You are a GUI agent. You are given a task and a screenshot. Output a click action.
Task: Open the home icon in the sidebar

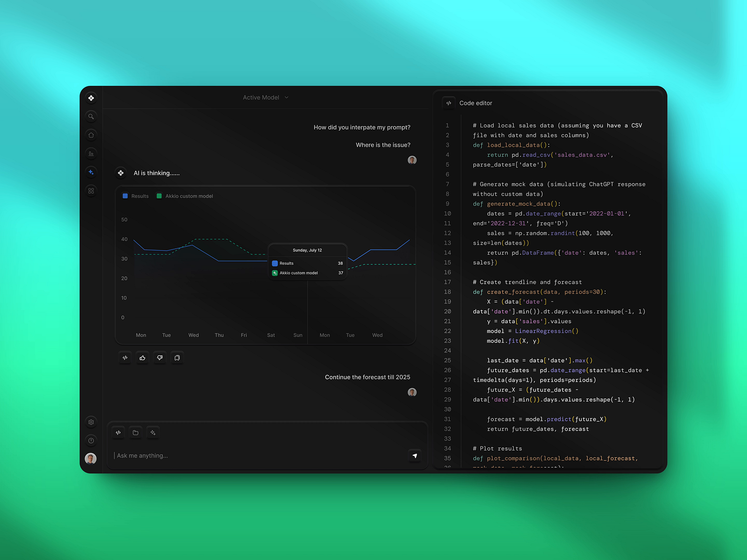point(91,135)
